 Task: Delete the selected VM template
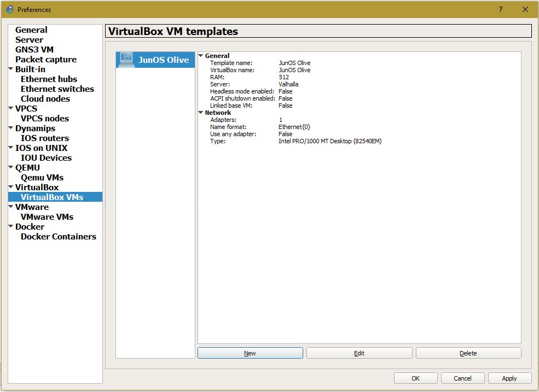point(468,353)
